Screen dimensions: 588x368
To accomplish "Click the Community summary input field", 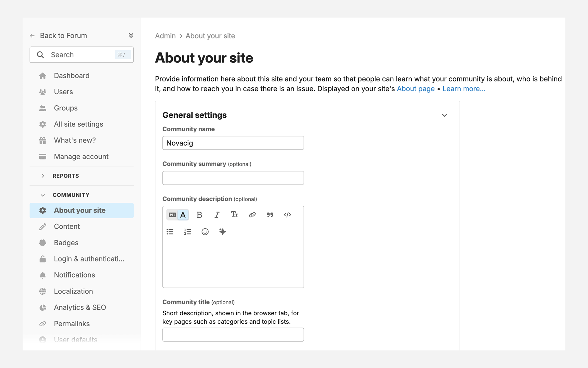I will tap(233, 178).
